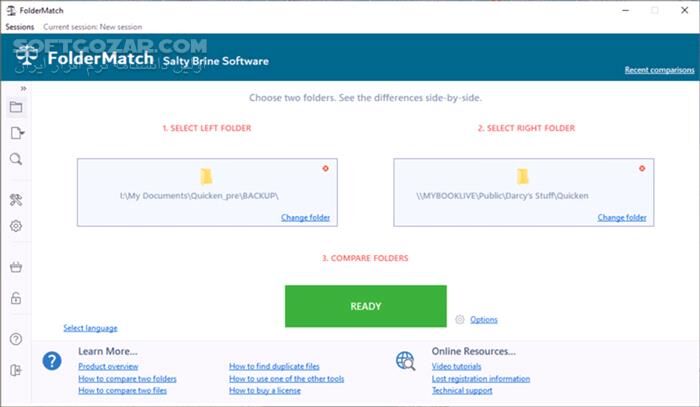
Task: Click Change folder link for left folder
Action: tap(305, 217)
